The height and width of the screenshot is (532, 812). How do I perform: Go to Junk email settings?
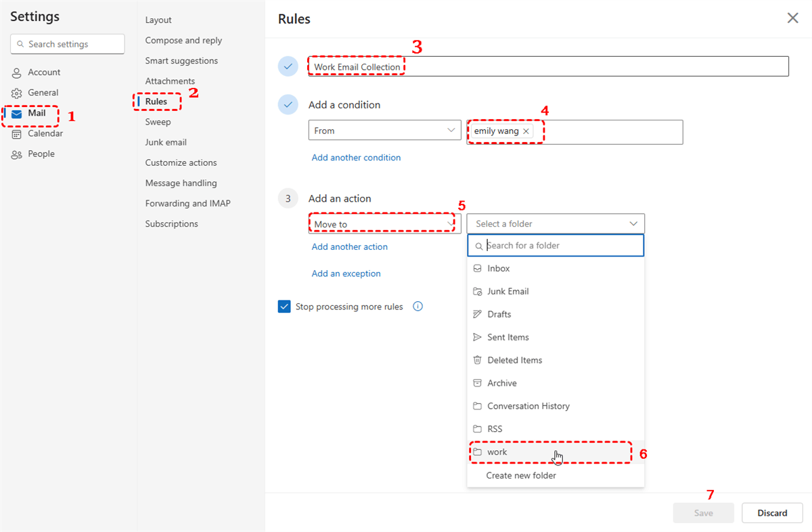click(x=166, y=143)
